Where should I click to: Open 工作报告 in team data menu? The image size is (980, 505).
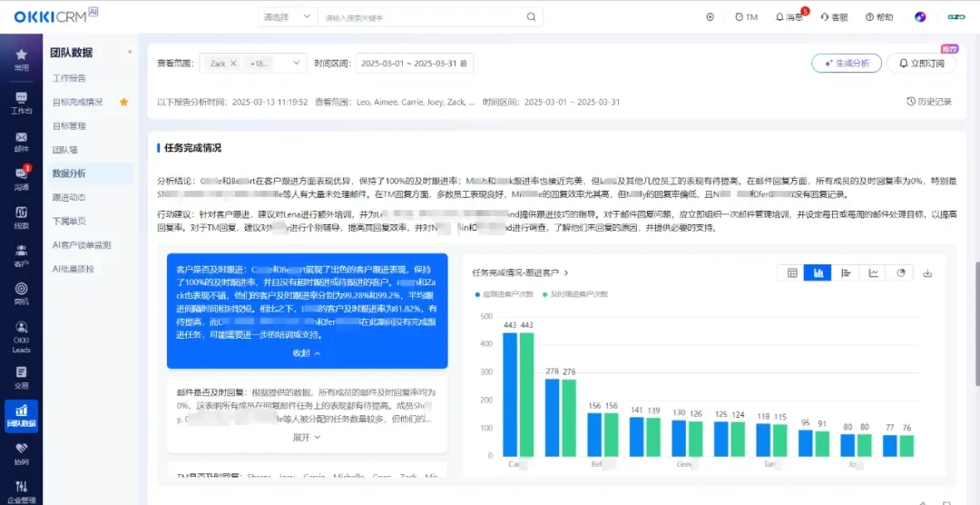tap(70, 78)
